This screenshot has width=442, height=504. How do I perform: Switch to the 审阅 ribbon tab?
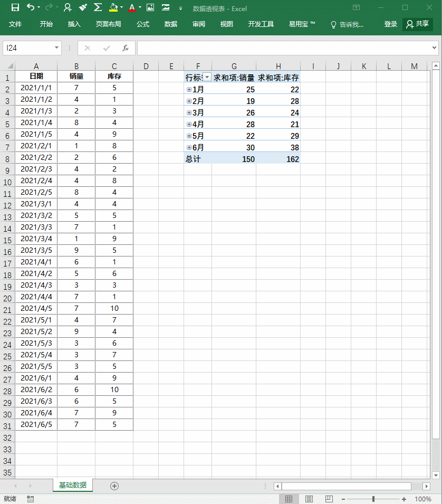click(x=199, y=24)
